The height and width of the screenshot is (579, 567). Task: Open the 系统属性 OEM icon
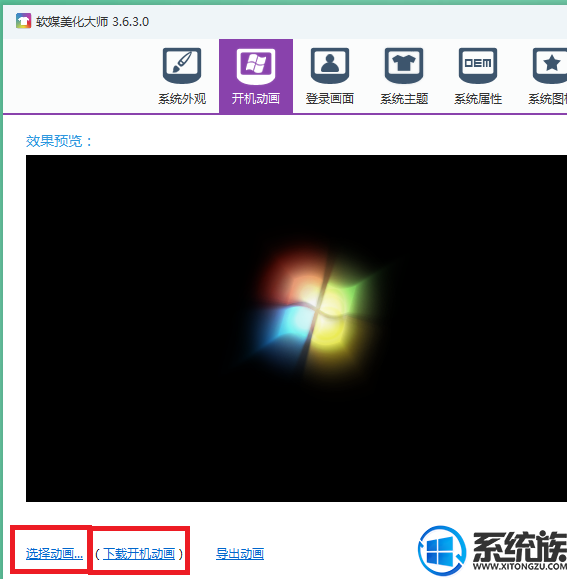[x=478, y=66]
